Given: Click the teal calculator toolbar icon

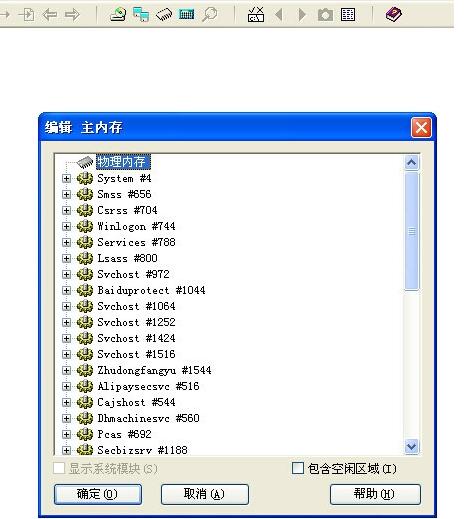Looking at the screenshot, I should click(186, 15).
